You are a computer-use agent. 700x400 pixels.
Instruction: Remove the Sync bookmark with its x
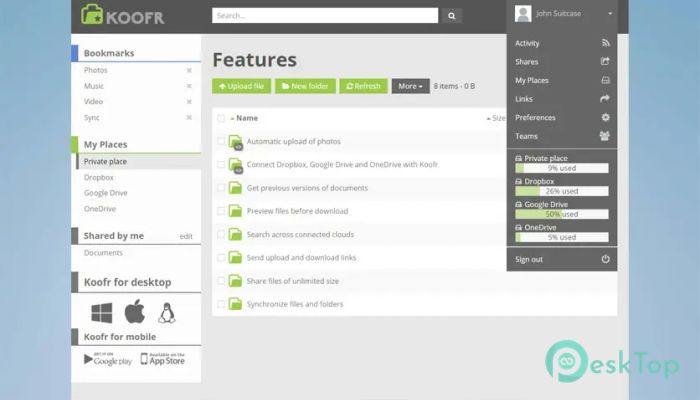coord(189,117)
